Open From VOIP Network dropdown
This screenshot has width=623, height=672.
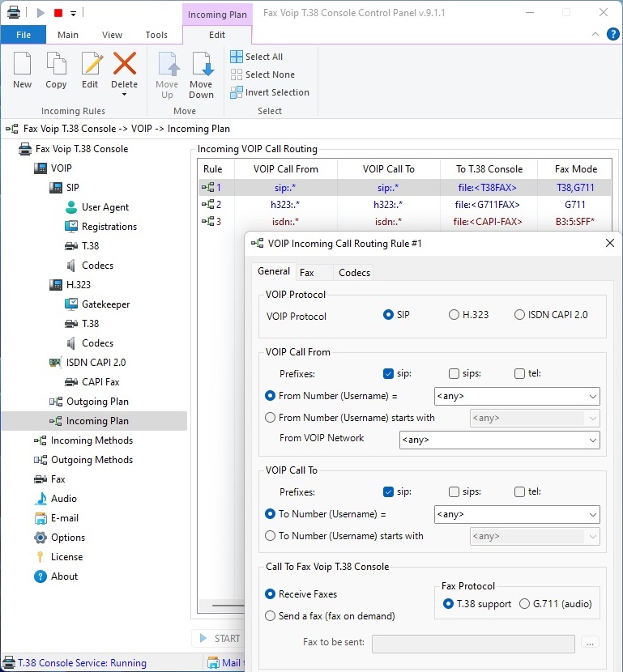[500, 440]
